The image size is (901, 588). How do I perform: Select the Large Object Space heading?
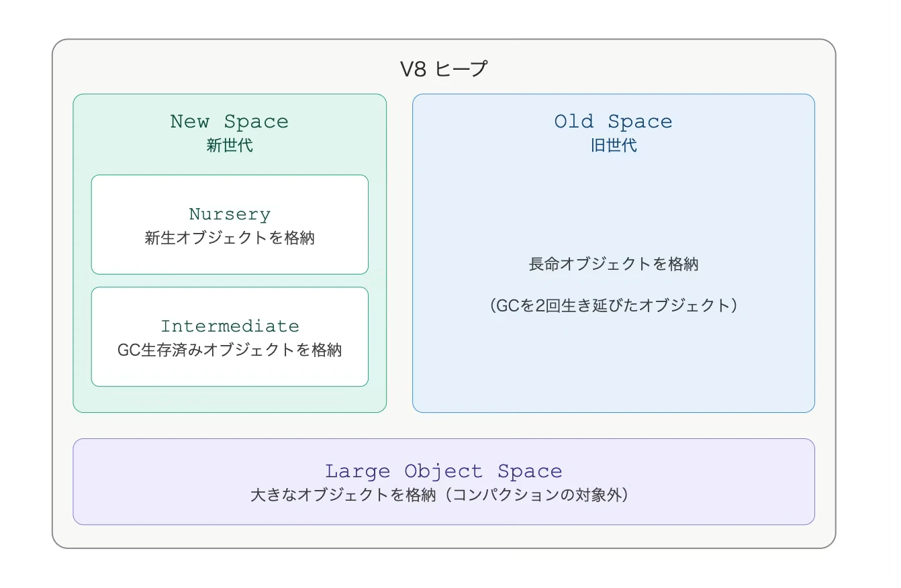coord(443,471)
